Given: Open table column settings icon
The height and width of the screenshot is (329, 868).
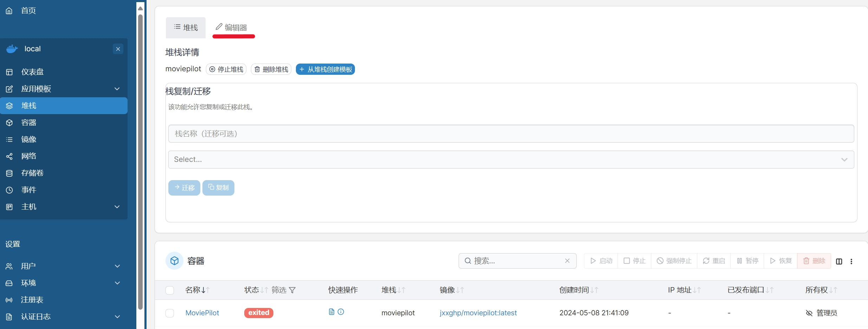Looking at the screenshot, I should (x=839, y=261).
